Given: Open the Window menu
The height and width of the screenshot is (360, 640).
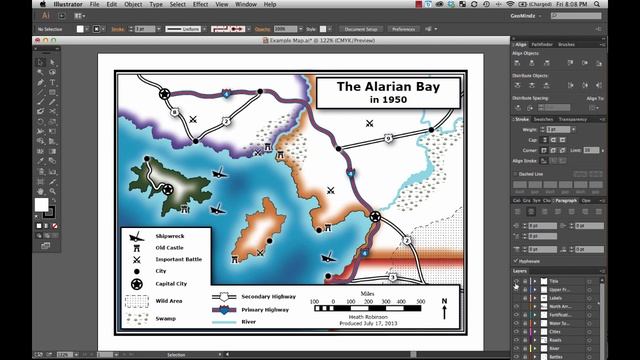Looking at the screenshot, I should pyautogui.click(x=246, y=4).
